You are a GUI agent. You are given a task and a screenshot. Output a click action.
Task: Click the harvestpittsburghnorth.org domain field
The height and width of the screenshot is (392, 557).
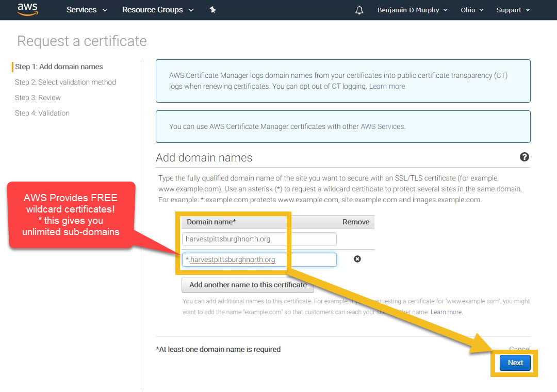[x=259, y=239]
